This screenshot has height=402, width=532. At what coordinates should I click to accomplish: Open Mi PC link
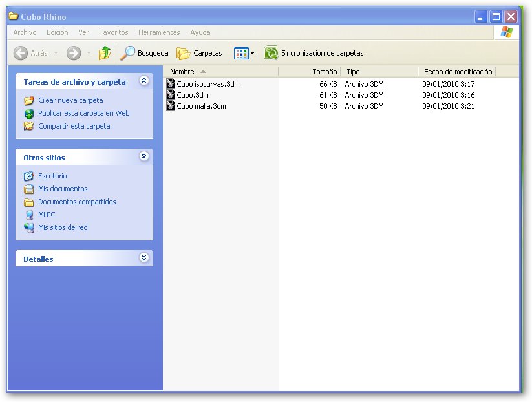(x=47, y=215)
